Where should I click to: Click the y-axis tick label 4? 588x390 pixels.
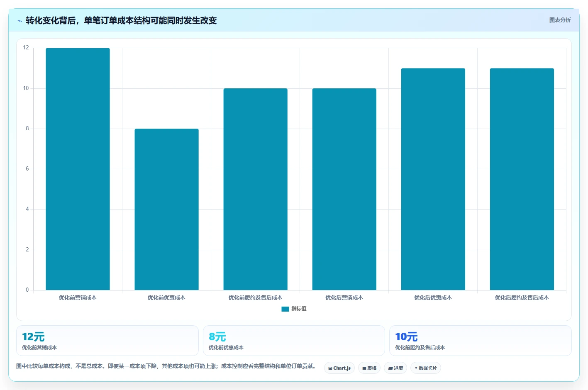(27, 209)
